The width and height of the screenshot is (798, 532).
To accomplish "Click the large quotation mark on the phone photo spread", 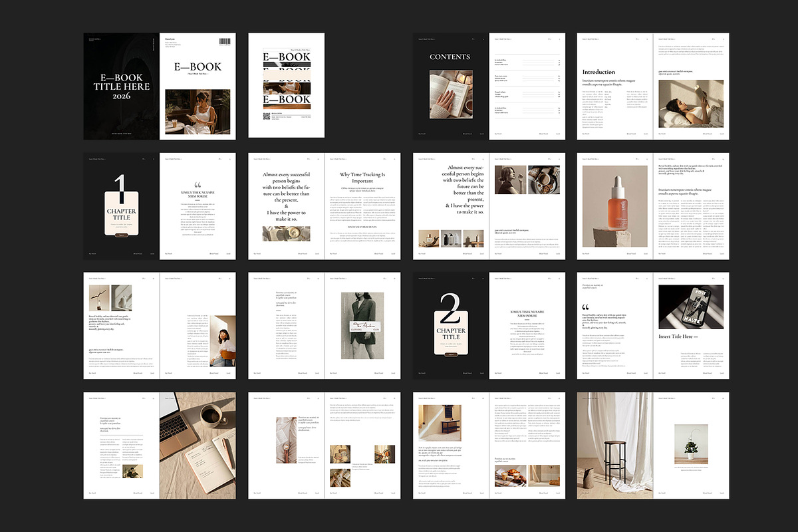I will (586, 308).
